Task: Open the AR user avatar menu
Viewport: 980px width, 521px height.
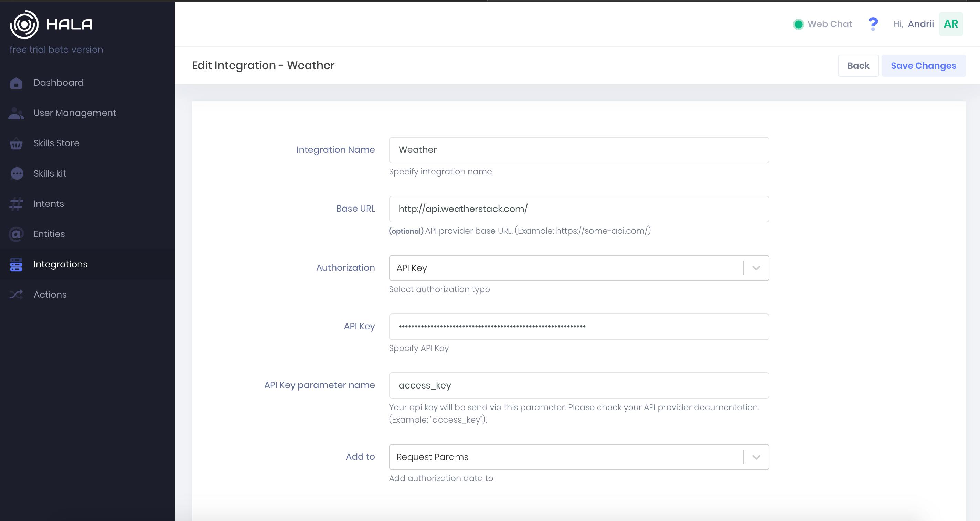Action: pos(951,24)
